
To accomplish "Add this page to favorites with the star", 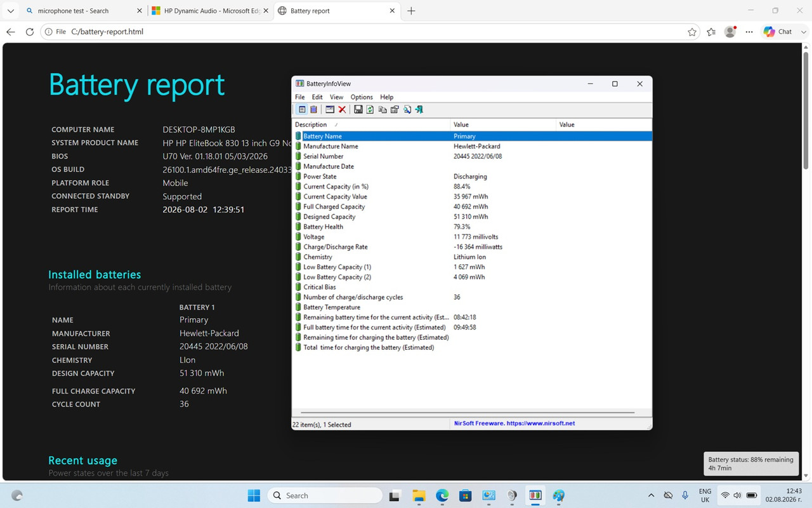I will pos(692,32).
